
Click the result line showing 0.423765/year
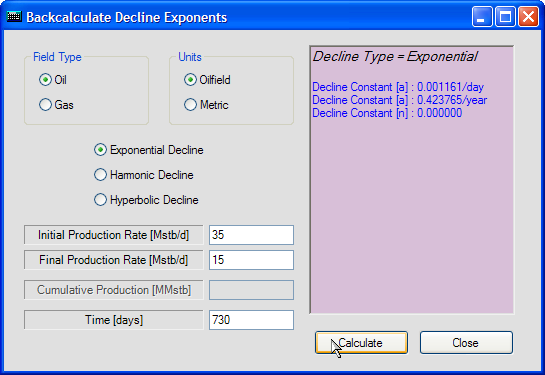coord(399,100)
